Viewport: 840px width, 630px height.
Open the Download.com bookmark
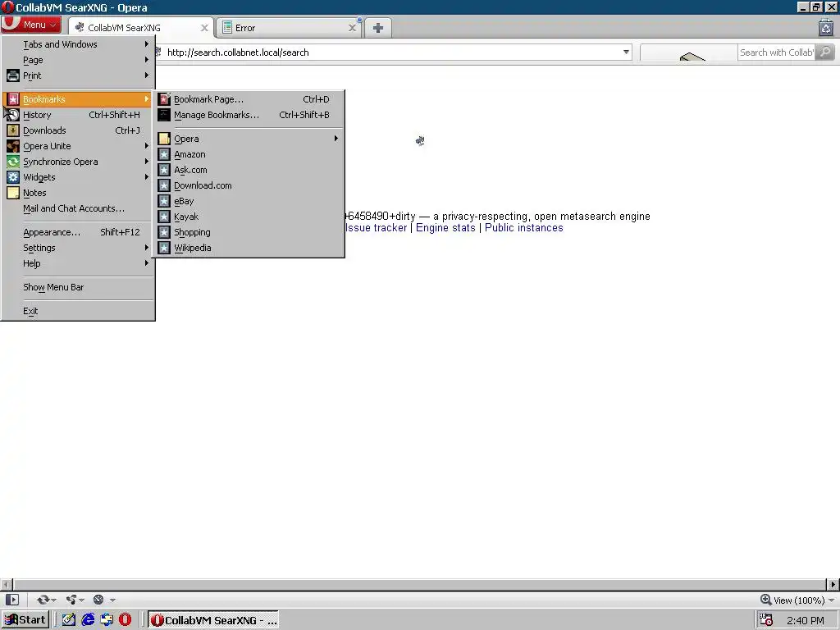click(249, 185)
